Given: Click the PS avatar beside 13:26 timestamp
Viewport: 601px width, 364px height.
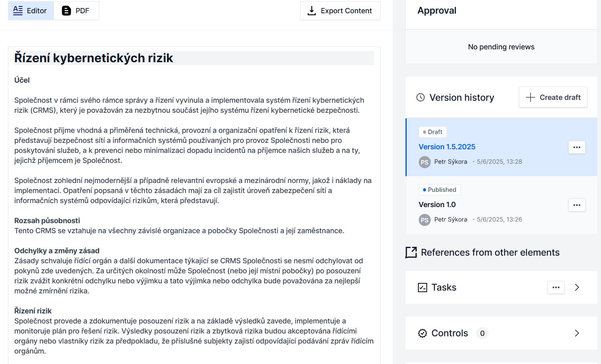Looking at the screenshot, I should tap(424, 220).
